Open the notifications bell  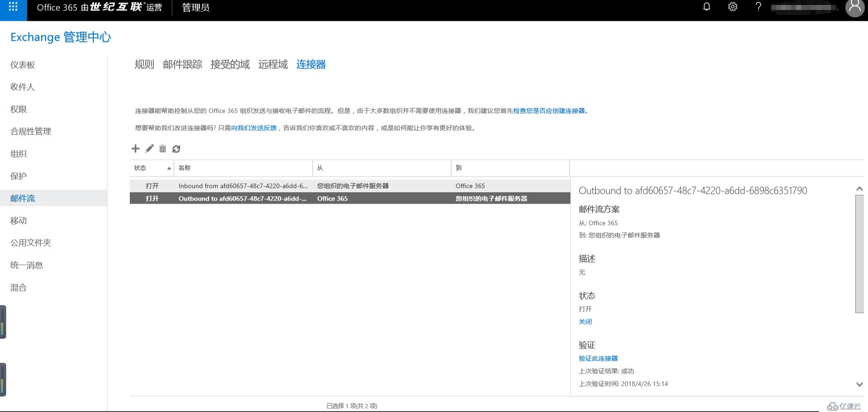click(x=707, y=7)
